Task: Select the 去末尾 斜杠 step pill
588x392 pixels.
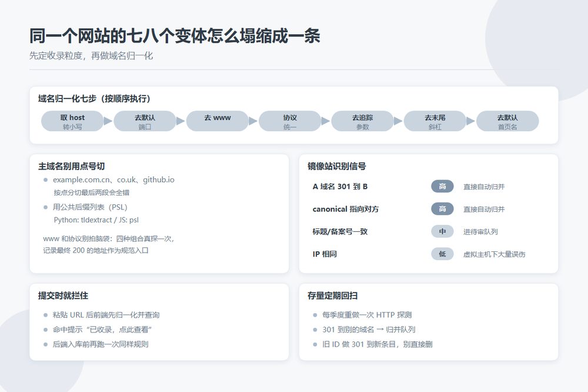Action: [435, 121]
